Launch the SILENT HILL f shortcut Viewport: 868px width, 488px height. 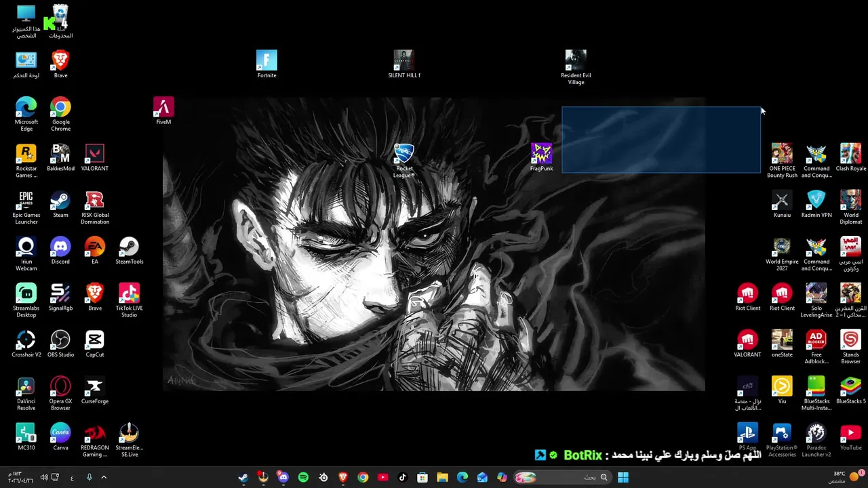pos(403,64)
